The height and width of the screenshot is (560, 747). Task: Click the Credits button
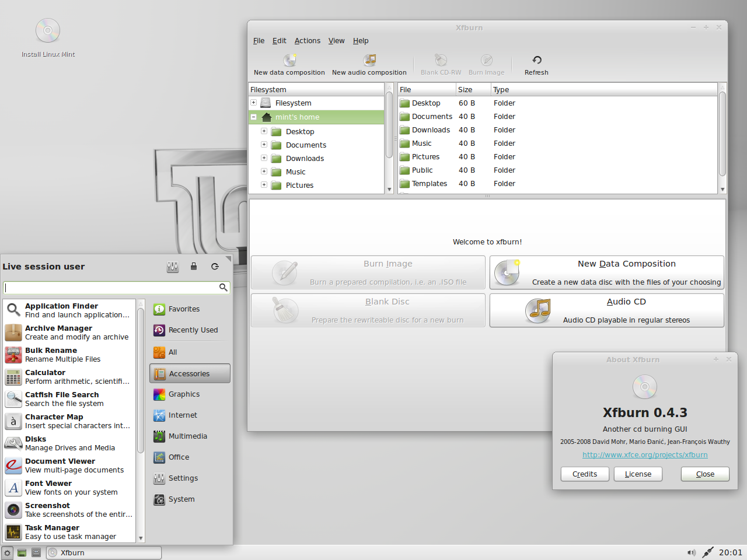(x=585, y=474)
